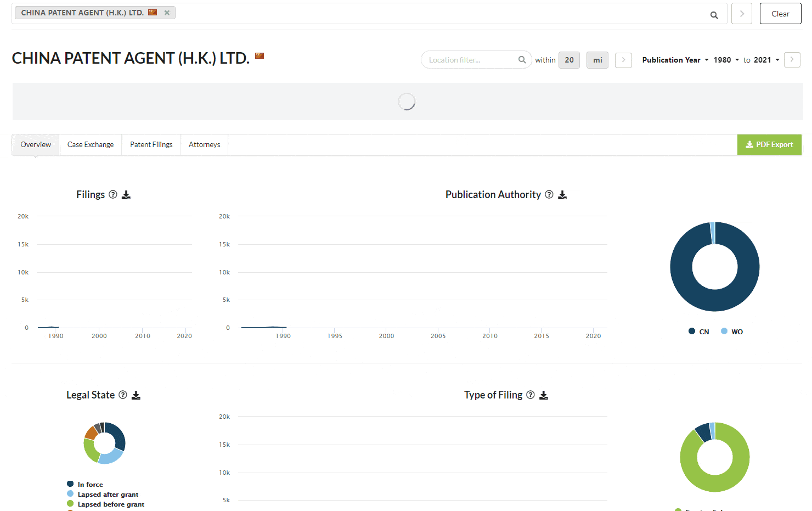
Task: Open help icon next to Publication Authority
Action: [x=549, y=194]
